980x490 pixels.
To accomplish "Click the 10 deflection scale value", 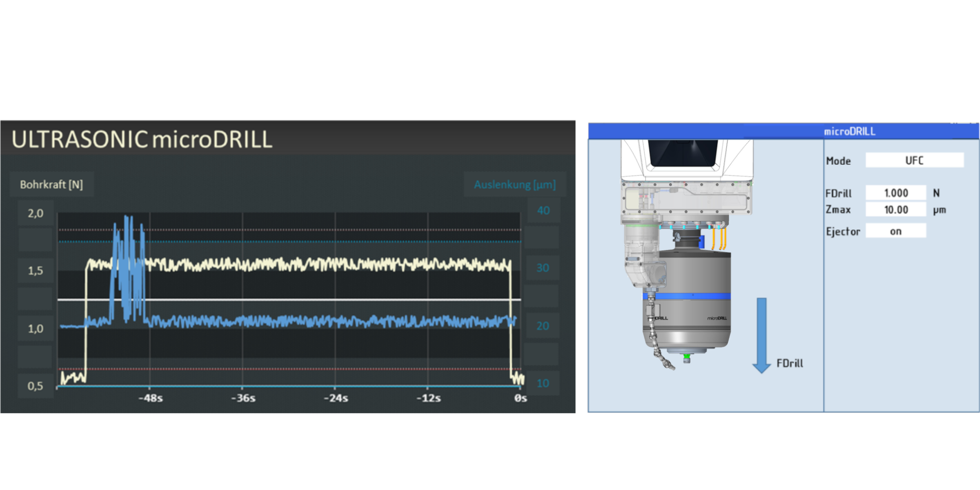I will click(543, 383).
